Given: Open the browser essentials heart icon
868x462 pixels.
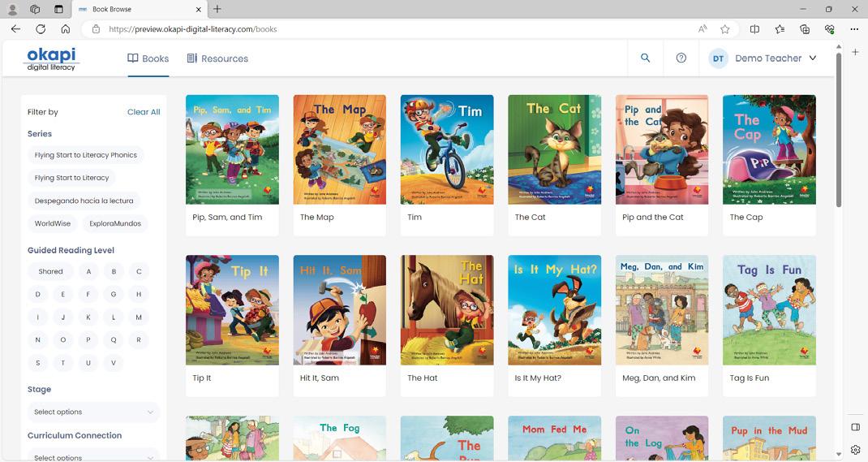Looking at the screenshot, I should [829, 29].
